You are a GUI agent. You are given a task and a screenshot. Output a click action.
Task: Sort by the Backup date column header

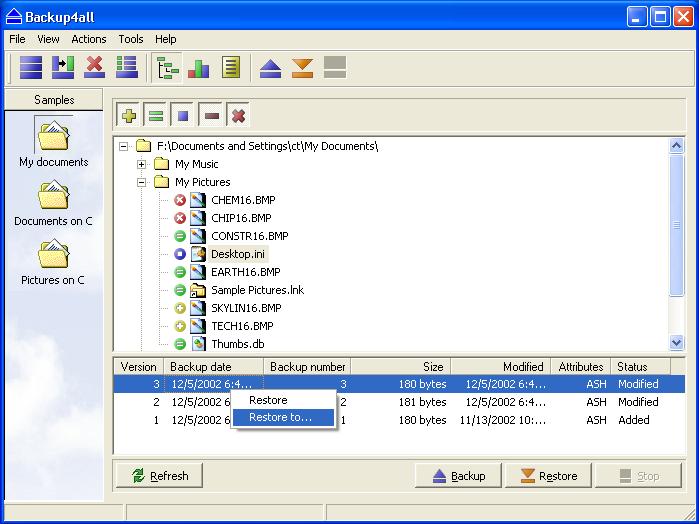point(214,367)
